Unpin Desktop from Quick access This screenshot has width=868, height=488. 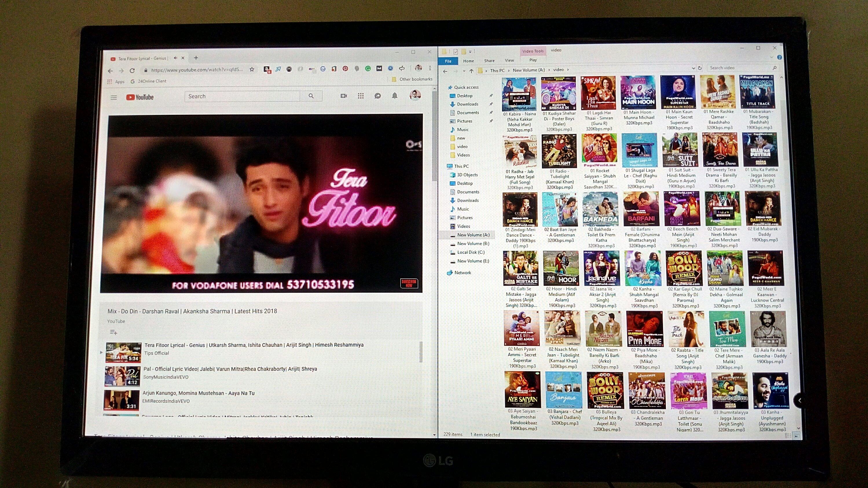491,96
